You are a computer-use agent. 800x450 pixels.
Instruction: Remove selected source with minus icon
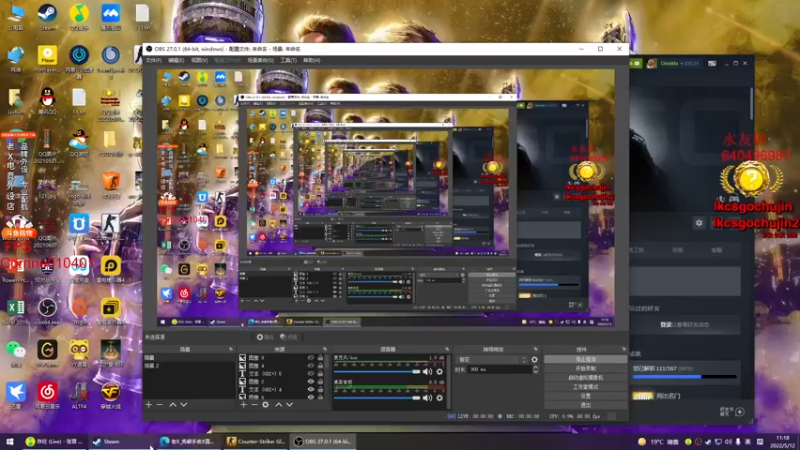[x=254, y=405]
